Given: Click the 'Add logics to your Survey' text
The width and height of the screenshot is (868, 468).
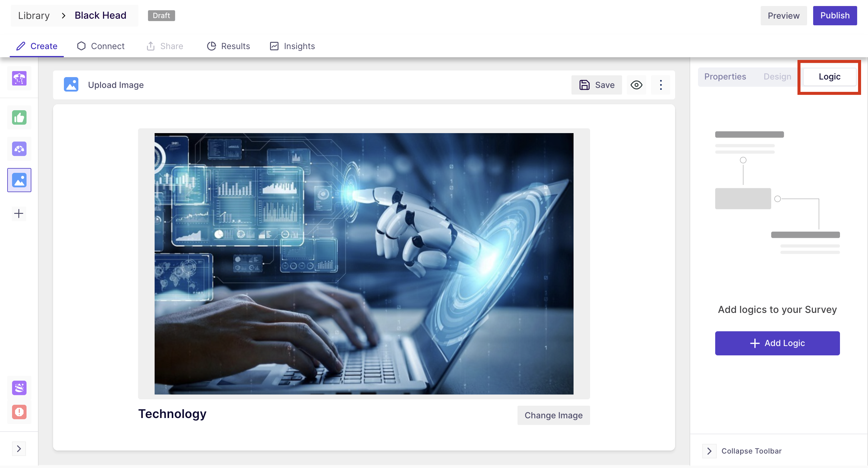Looking at the screenshot, I should coord(777,309).
